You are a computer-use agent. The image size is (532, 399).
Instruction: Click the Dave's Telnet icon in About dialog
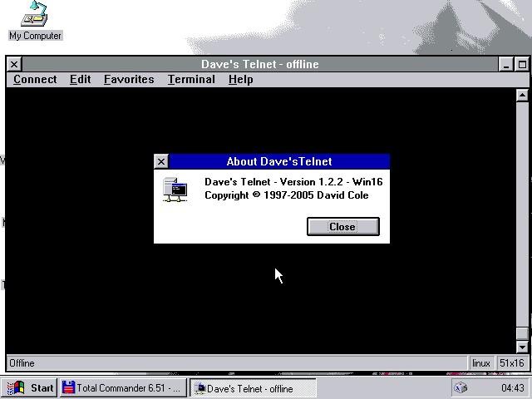tap(175, 190)
